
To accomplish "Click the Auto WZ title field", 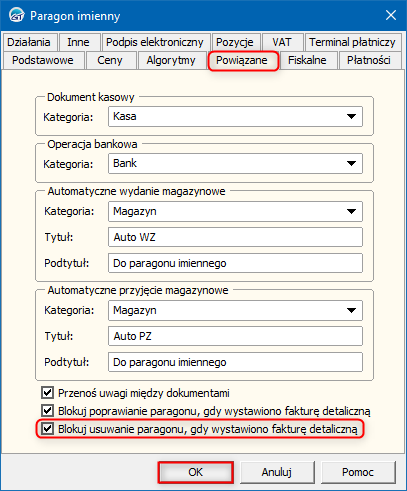I will click(x=235, y=237).
